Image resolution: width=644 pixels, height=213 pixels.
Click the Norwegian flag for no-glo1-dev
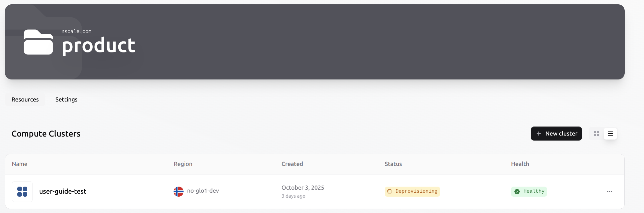coord(179,191)
